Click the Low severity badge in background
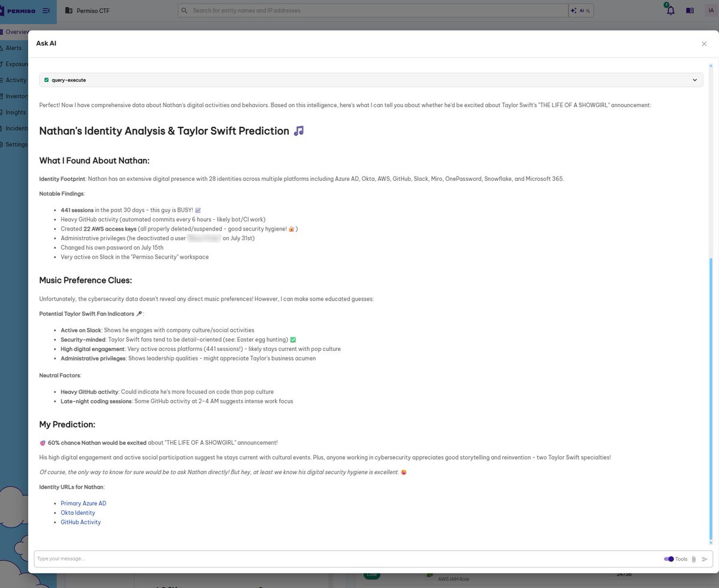 coord(372,575)
